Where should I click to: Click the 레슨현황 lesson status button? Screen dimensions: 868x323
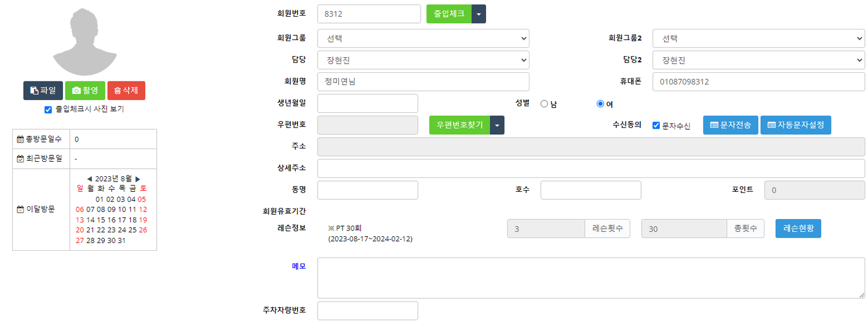[798, 228]
